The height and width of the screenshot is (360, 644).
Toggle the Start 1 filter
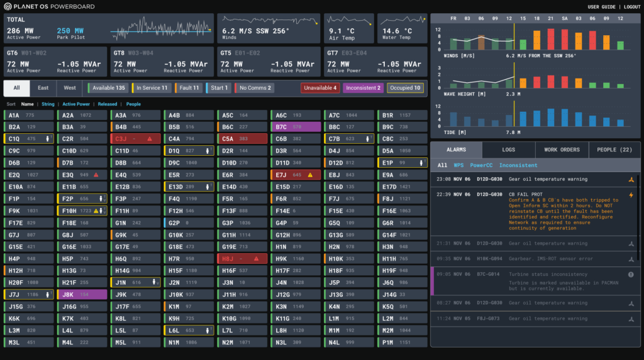tap(218, 88)
